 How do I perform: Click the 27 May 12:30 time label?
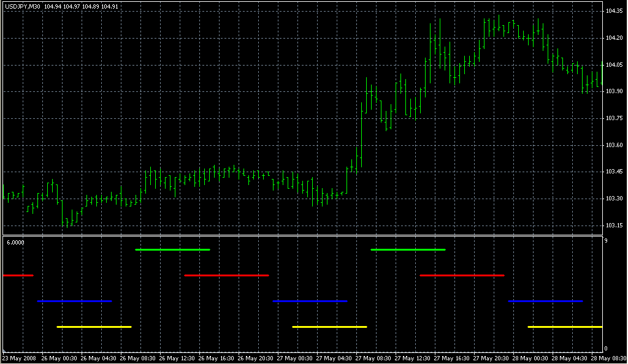pyautogui.click(x=412, y=358)
